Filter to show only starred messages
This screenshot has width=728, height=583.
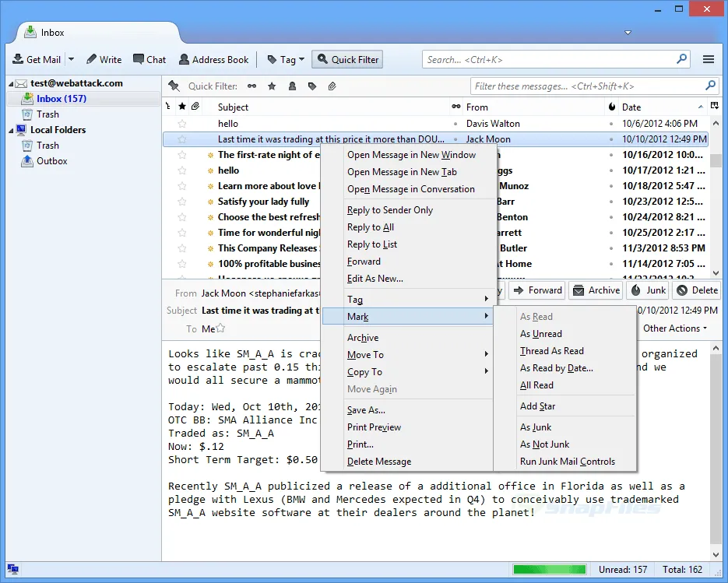(272, 86)
